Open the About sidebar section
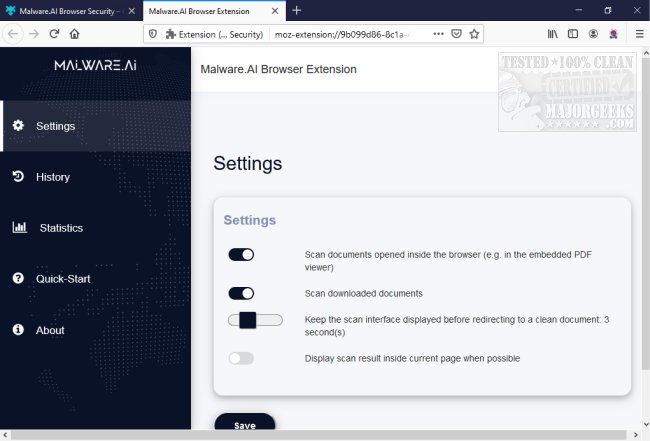Screen dimensions: 650x441 click(x=95, y=330)
